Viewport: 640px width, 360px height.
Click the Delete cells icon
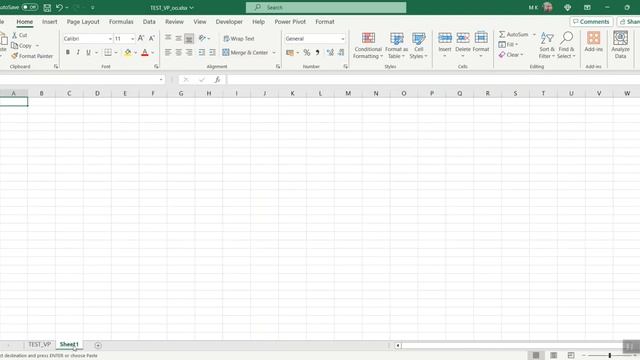463,38
